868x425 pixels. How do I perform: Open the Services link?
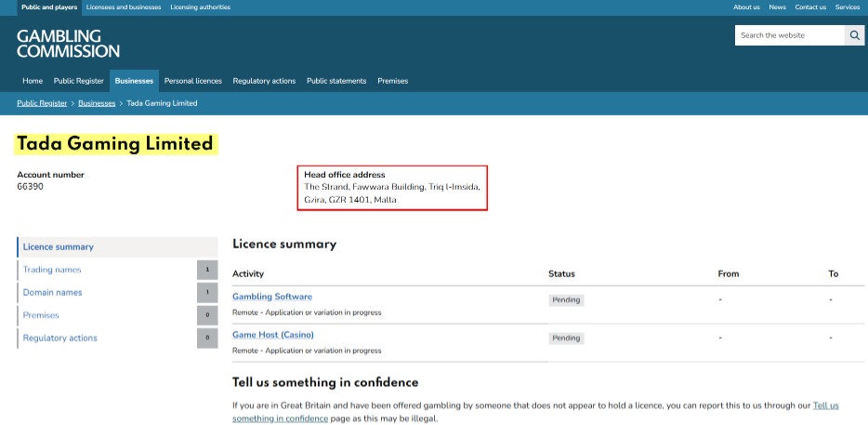pyautogui.click(x=847, y=7)
